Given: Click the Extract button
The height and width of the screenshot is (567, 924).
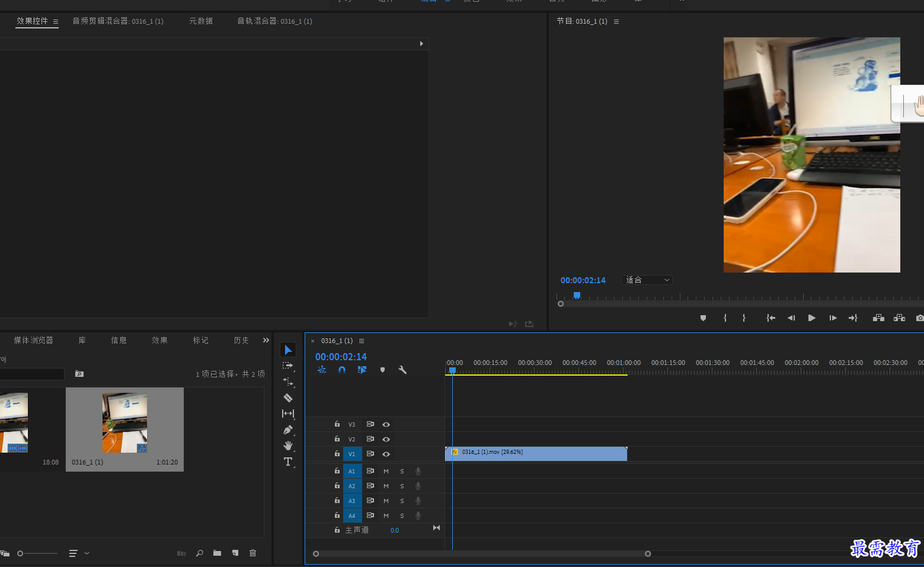Looking at the screenshot, I should 899,318.
